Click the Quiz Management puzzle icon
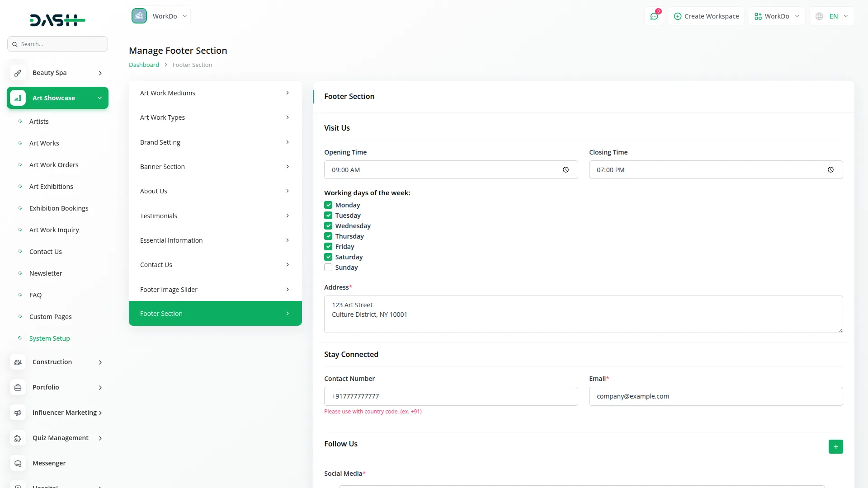Screen dimensions: 868x488 (18, 438)
